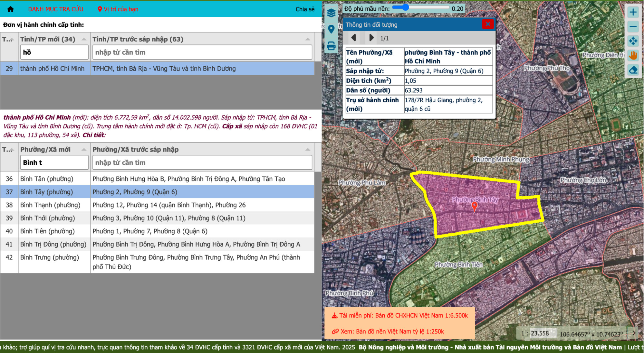Select Bình Thạnh (phường) row
The height and width of the screenshot is (353, 644).
pyautogui.click(x=50, y=205)
